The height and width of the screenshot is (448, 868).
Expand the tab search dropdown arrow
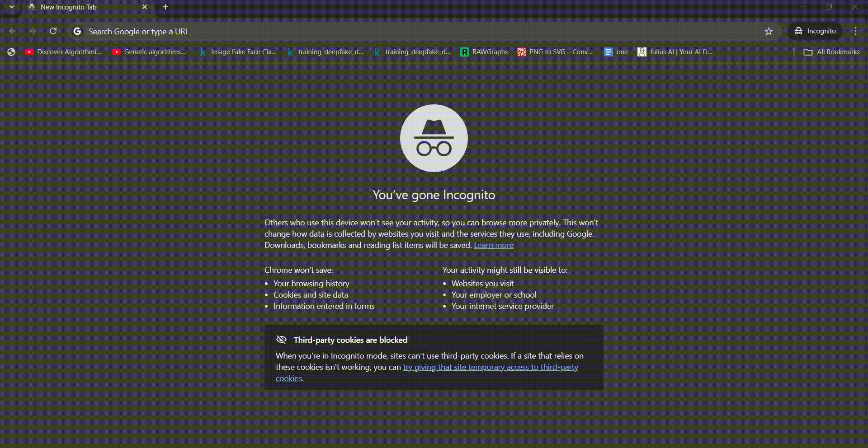(x=12, y=7)
